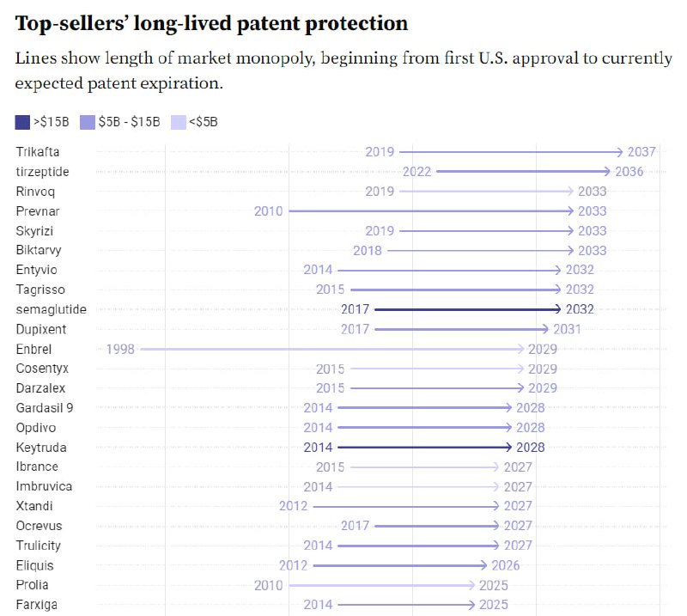Select the Eliquis 2026 expiration label
This screenshot has height=616, width=687.
pos(505,565)
